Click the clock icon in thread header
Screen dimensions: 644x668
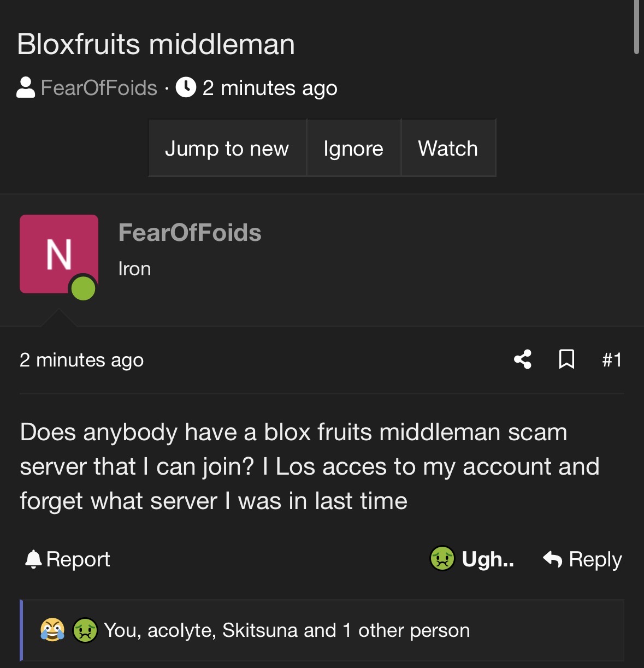[x=186, y=87]
